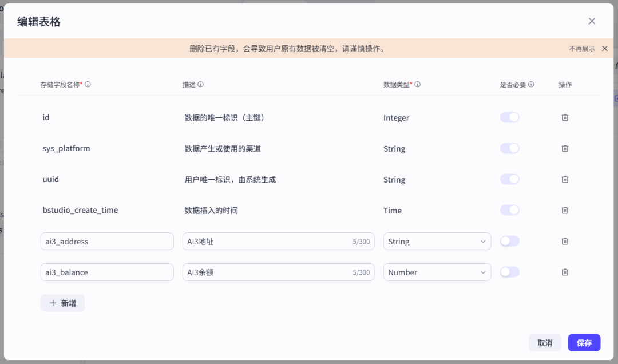Click info icon beside 描述 header

click(x=201, y=84)
